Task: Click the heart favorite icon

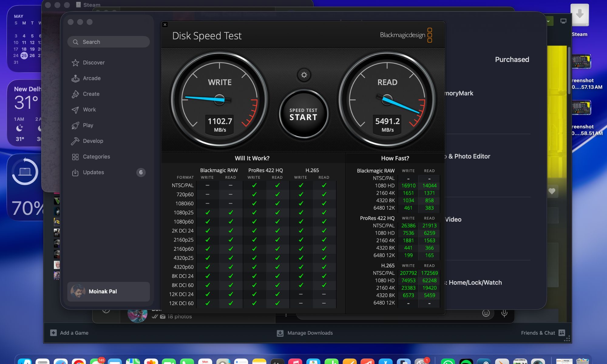Action: tap(552, 191)
